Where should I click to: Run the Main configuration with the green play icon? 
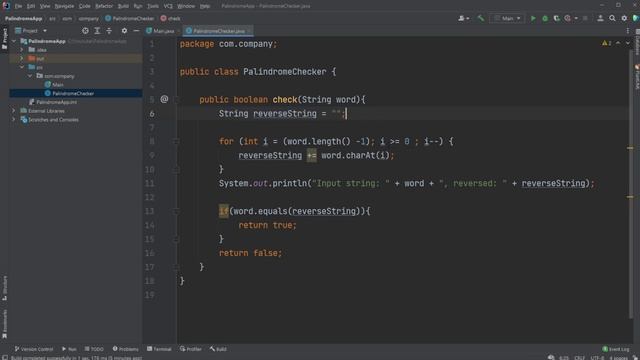(x=533, y=18)
